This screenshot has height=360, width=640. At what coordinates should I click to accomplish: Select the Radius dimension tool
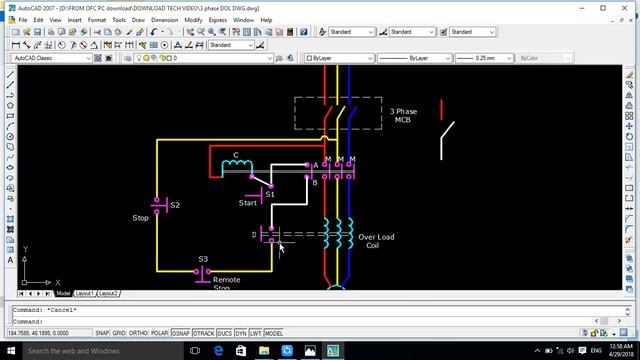pyautogui.click(x=62, y=45)
